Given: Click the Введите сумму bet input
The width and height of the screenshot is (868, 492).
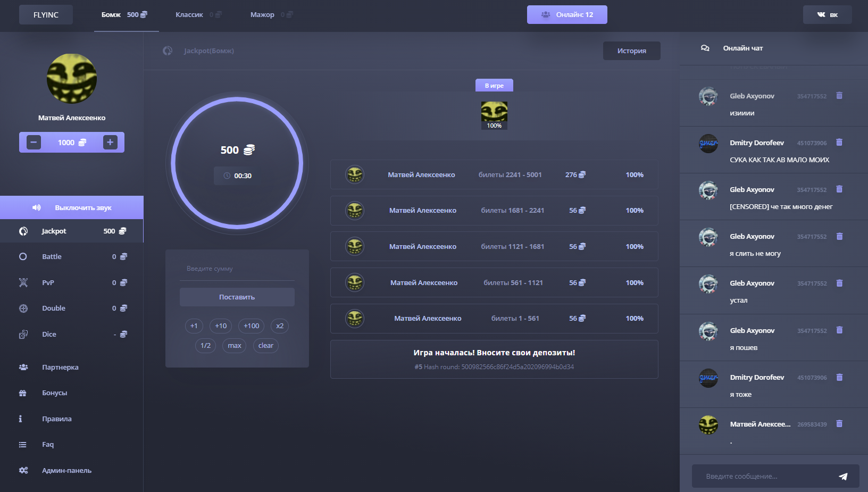Looking at the screenshot, I should tap(237, 269).
